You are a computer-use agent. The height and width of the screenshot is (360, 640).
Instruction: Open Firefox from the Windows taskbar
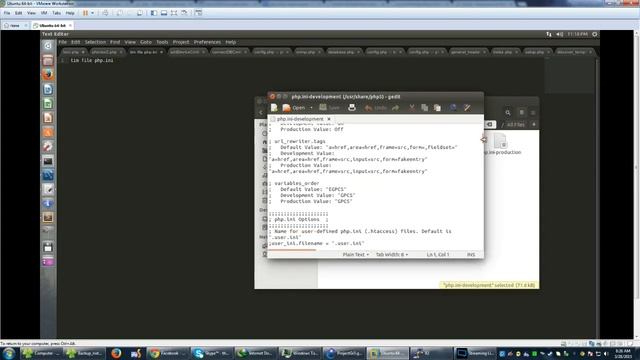[116, 353]
